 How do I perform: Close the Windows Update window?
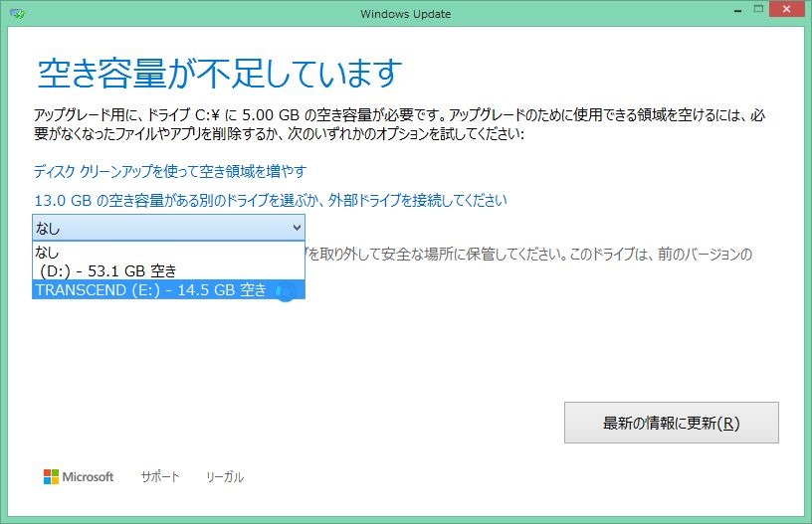click(786, 9)
